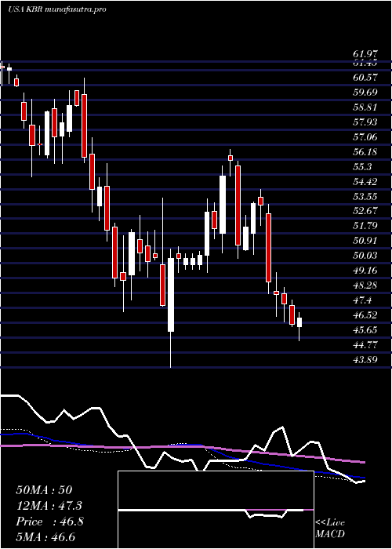Click the 57.06 price level label

pyautogui.click(x=365, y=136)
